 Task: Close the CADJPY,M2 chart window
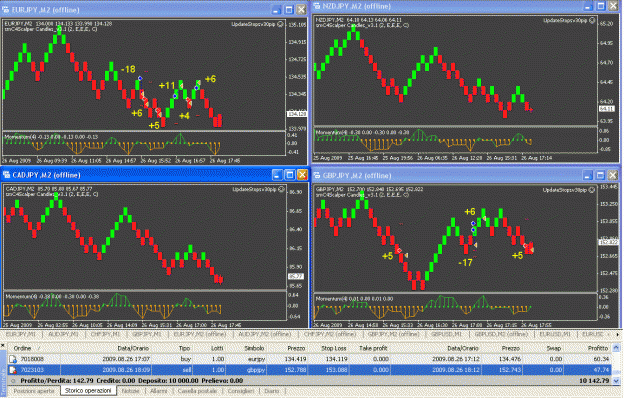[303, 175]
